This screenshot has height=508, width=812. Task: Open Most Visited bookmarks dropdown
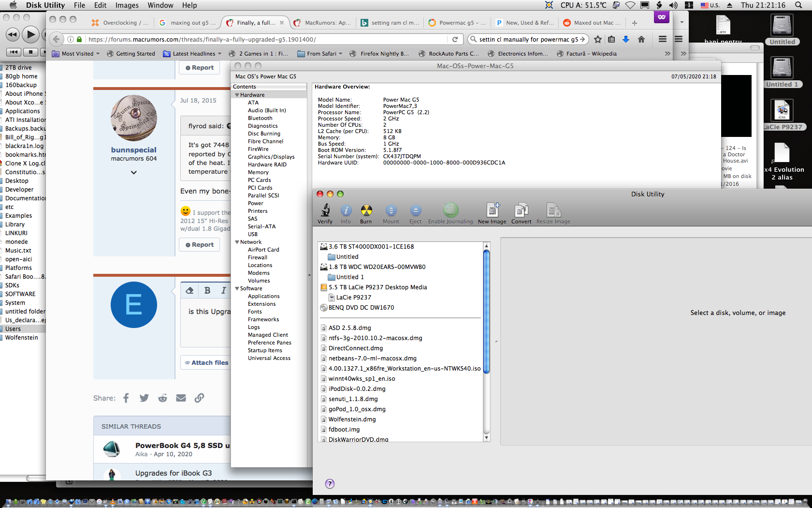pyautogui.click(x=75, y=54)
